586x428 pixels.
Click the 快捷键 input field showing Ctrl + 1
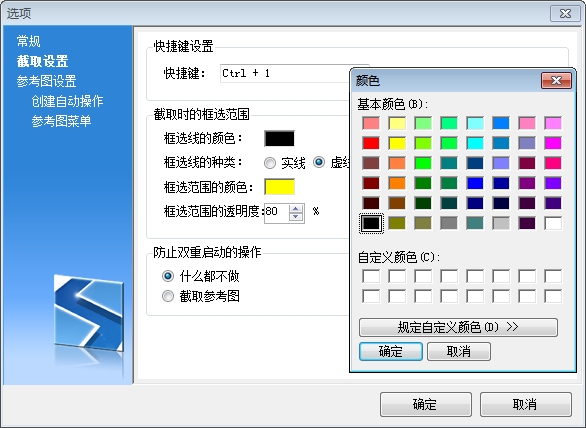pyautogui.click(x=285, y=73)
